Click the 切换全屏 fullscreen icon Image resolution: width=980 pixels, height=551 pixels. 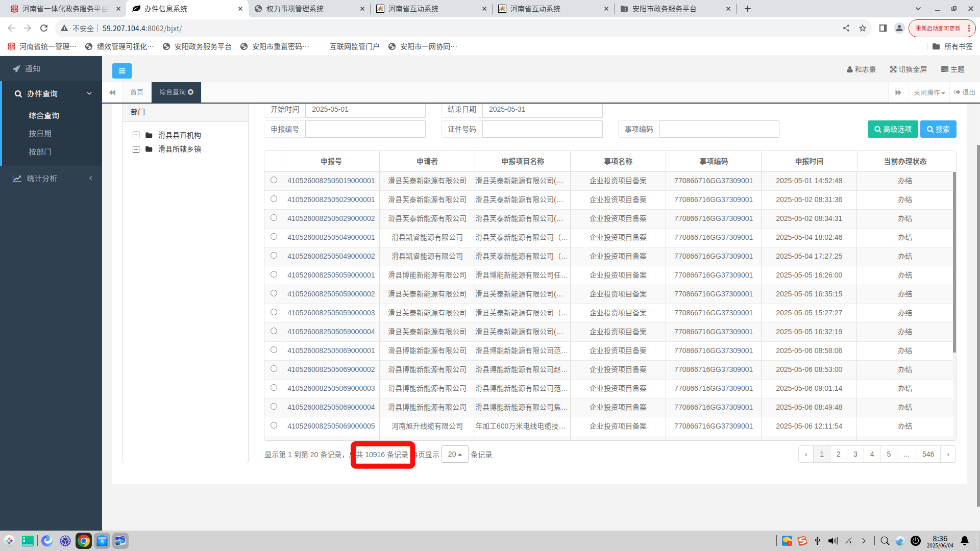point(893,69)
